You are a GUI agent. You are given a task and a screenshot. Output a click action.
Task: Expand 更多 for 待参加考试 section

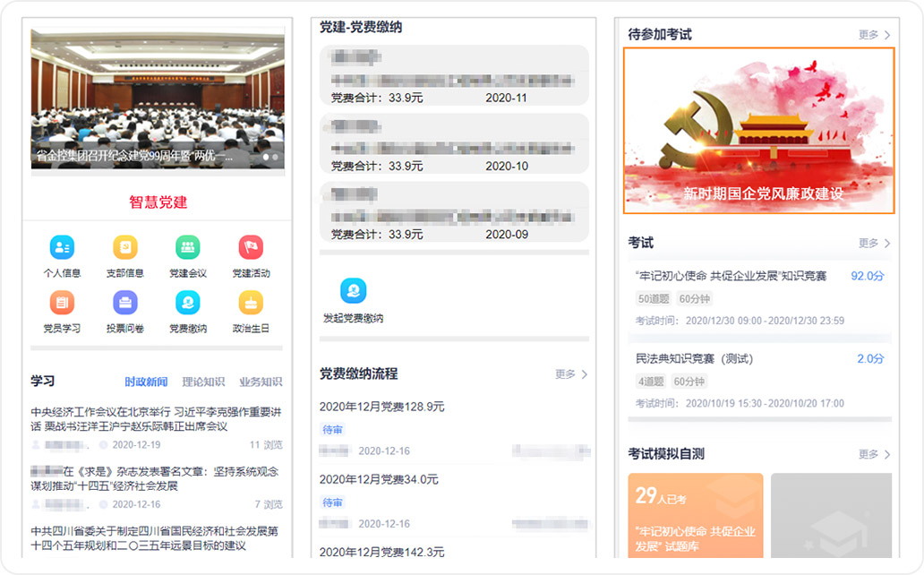pyautogui.click(x=874, y=35)
